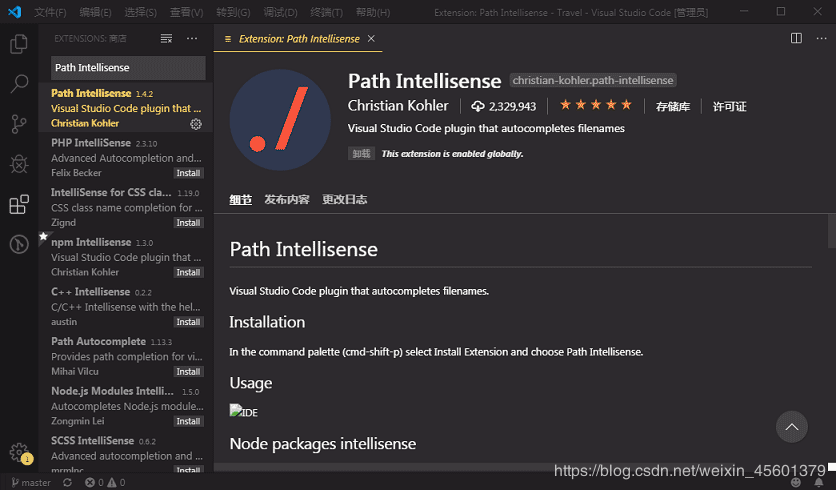The width and height of the screenshot is (836, 490).
Task: Open the Source Control view
Action: [x=19, y=124]
